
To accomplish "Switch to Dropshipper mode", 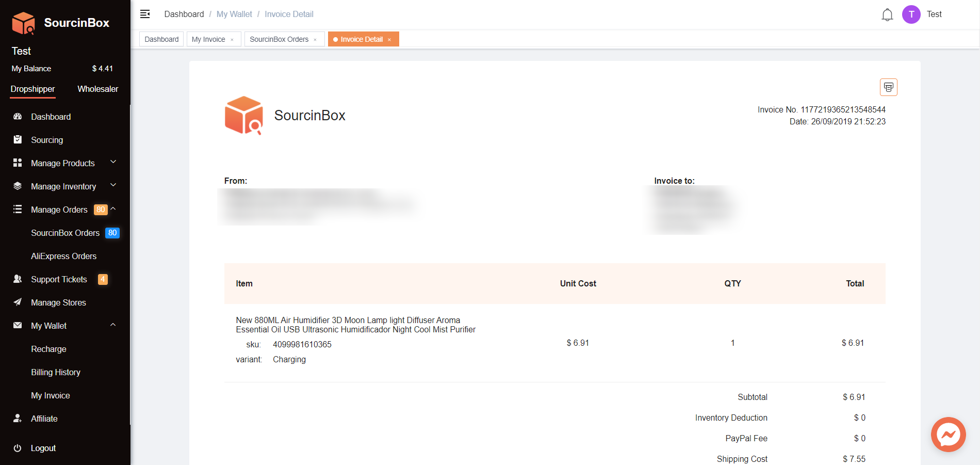I will coord(32,89).
